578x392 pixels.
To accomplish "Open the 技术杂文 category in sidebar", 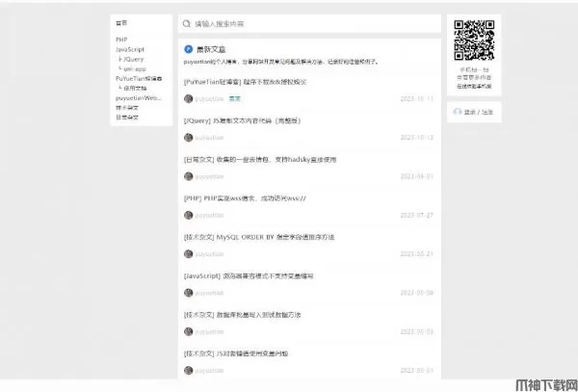I will point(127,108).
